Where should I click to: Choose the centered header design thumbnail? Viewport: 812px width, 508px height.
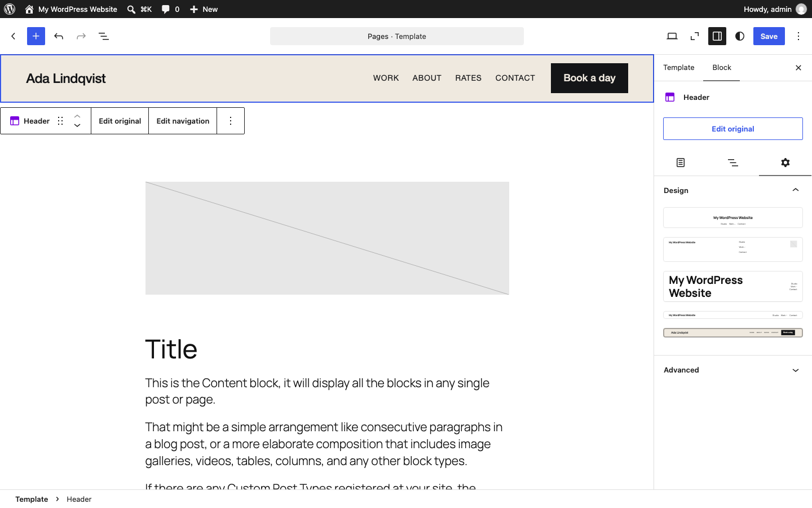pyautogui.click(x=733, y=218)
